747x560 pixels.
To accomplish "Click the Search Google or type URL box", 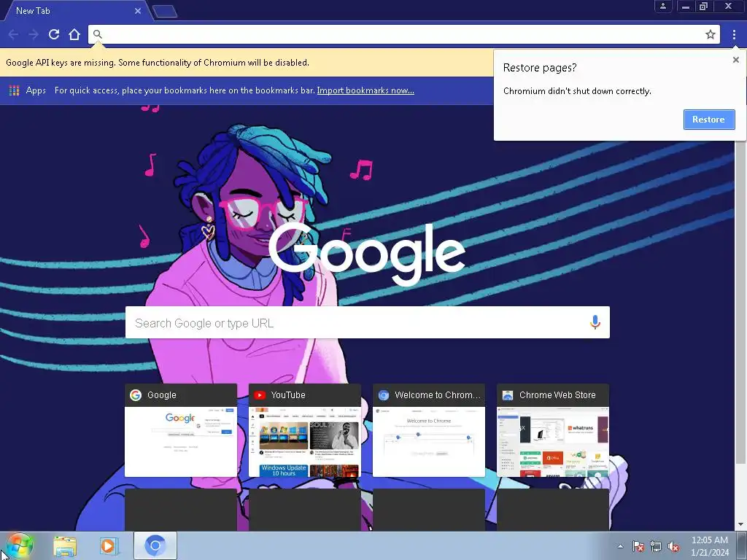I will coord(368,322).
